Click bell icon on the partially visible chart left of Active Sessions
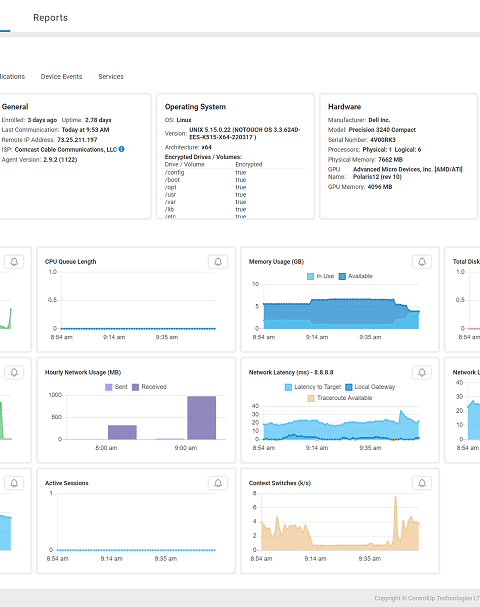480x607 pixels. pos(14,483)
